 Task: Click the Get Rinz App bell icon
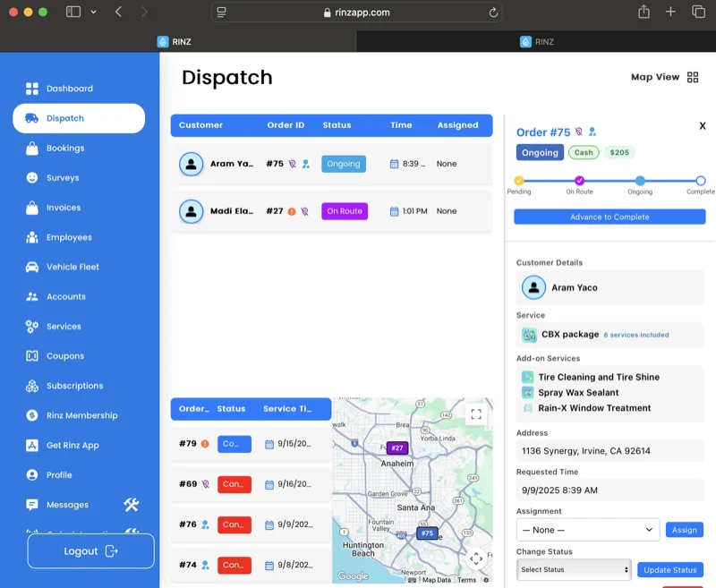32,445
